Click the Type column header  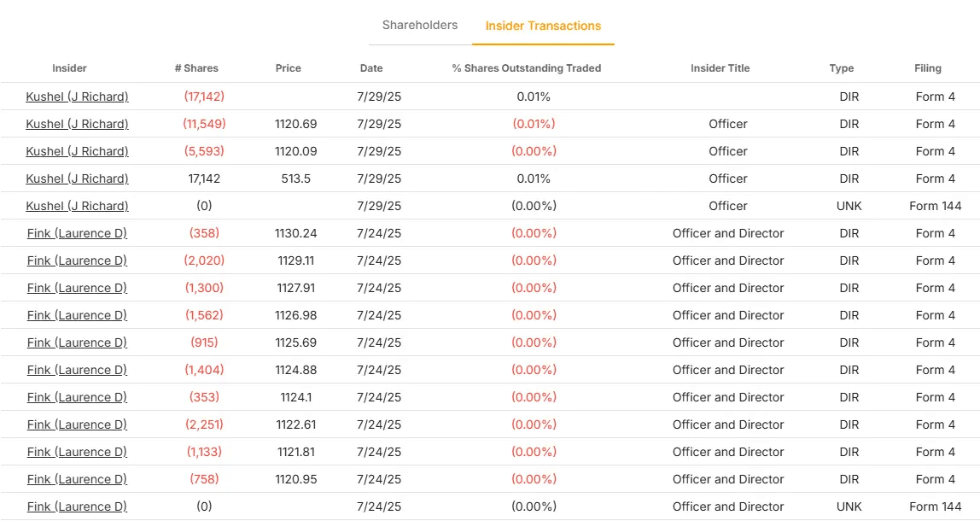coord(841,68)
